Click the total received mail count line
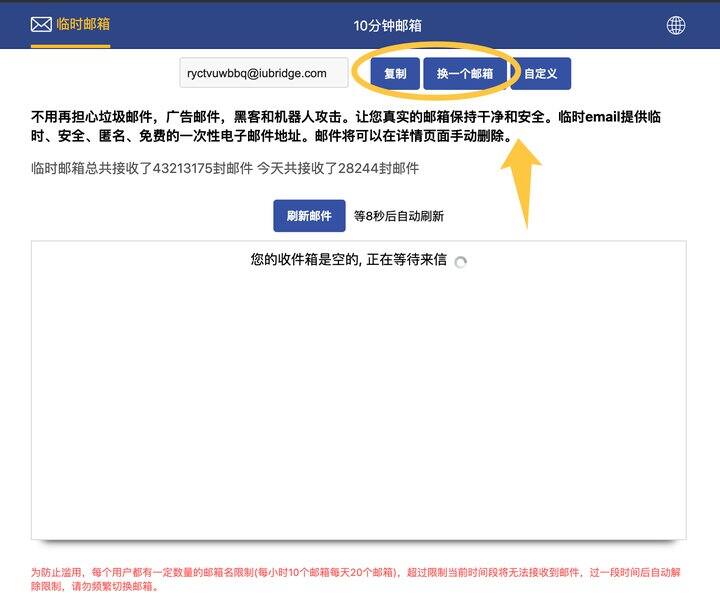 pos(225,168)
